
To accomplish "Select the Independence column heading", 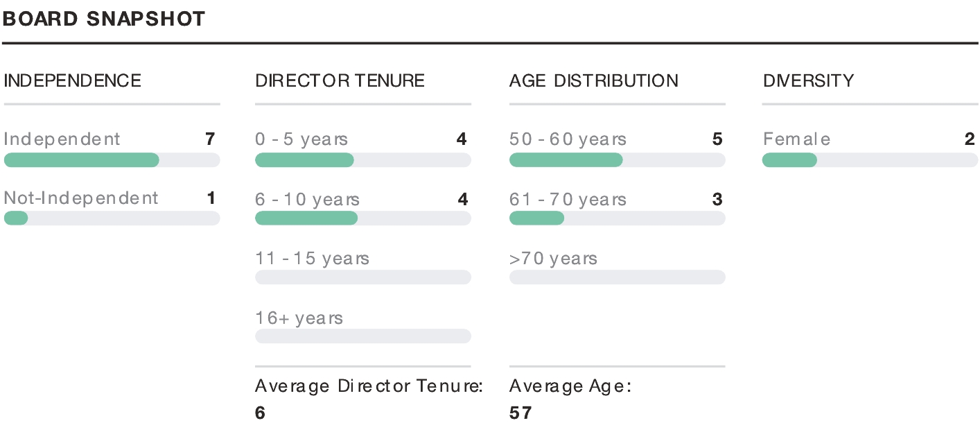I will click(x=72, y=80).
